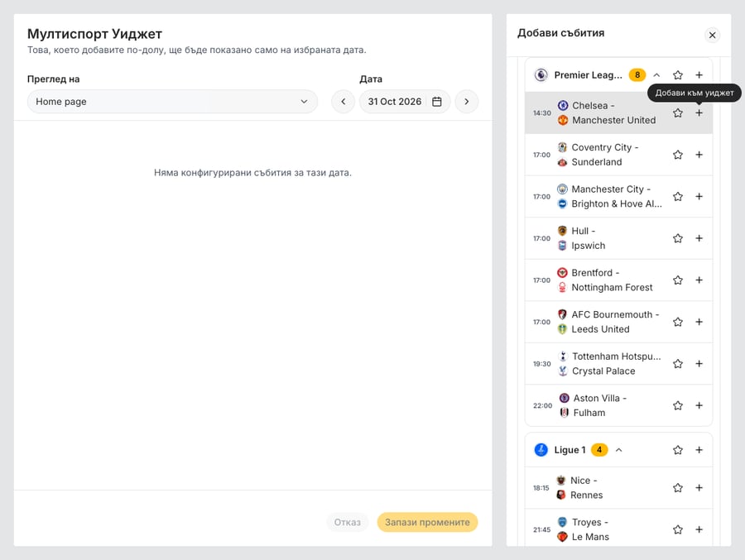Open calendar icon in the date field
This screenshot has width=745, height=560.
pos(436,102)
